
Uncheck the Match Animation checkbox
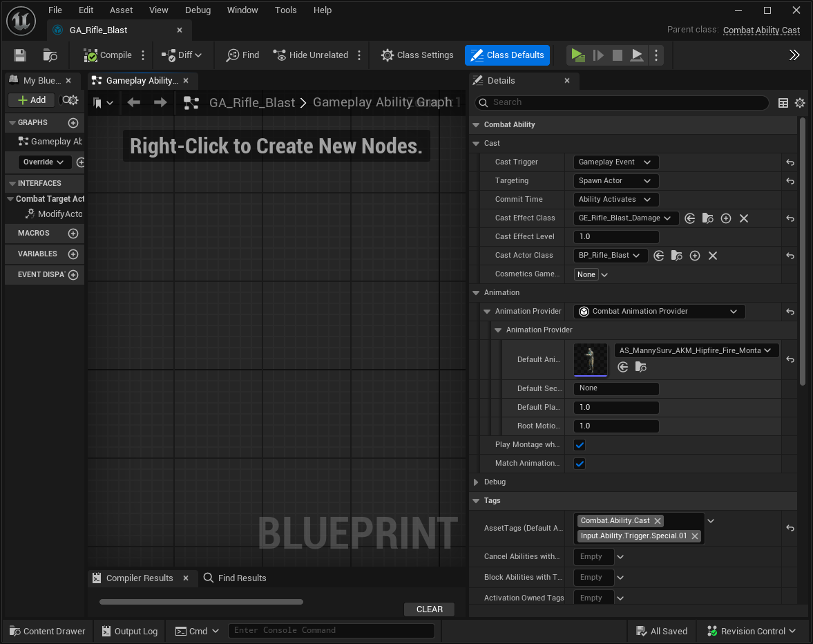(x=580, y=464)
